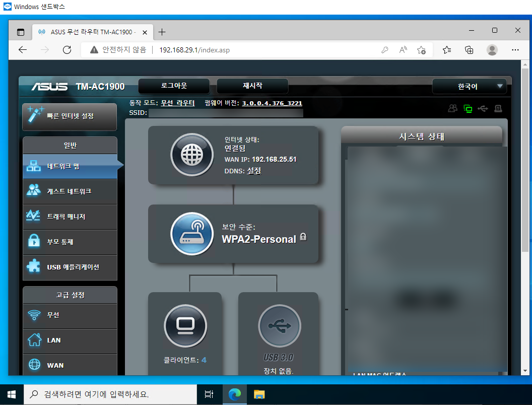The width and height of the screenshot is (532, 405).
Task: Open Task View on taskbar
Action: [209, 394]
